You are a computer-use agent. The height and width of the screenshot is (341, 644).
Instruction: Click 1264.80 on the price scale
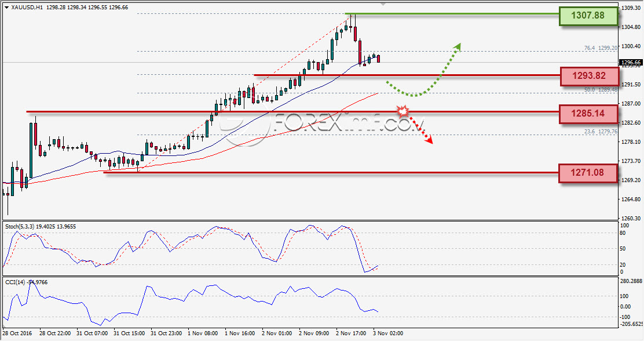[631, 200]
